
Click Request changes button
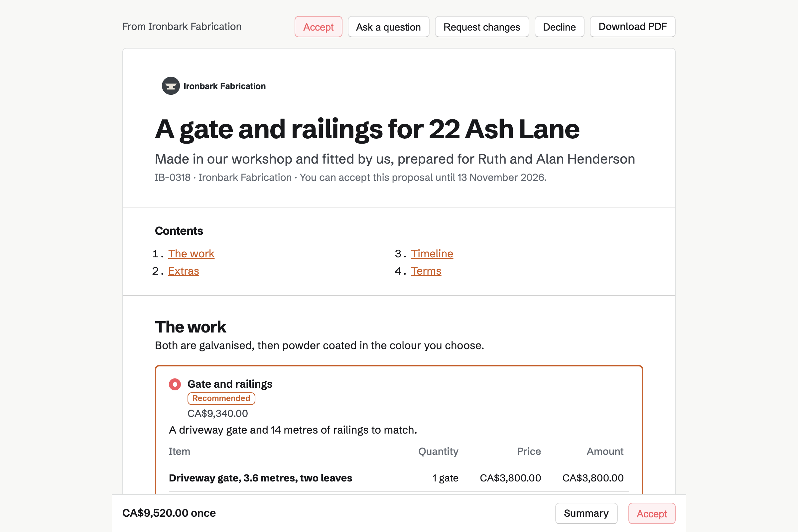click(482, 27)
